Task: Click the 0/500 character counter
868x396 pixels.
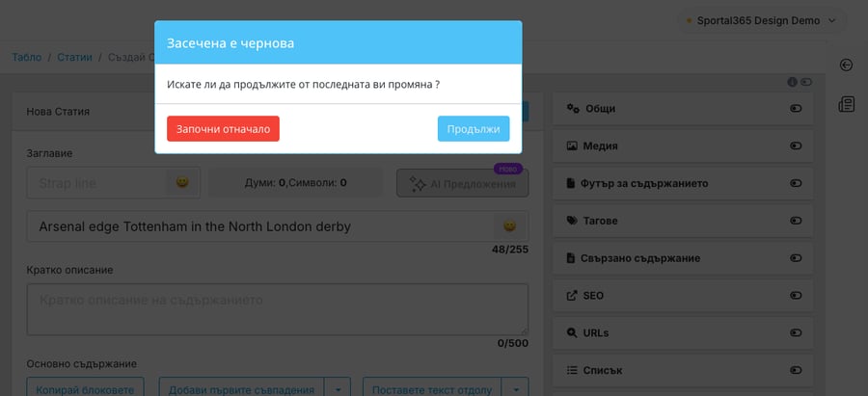Action: tap(513, 343)
